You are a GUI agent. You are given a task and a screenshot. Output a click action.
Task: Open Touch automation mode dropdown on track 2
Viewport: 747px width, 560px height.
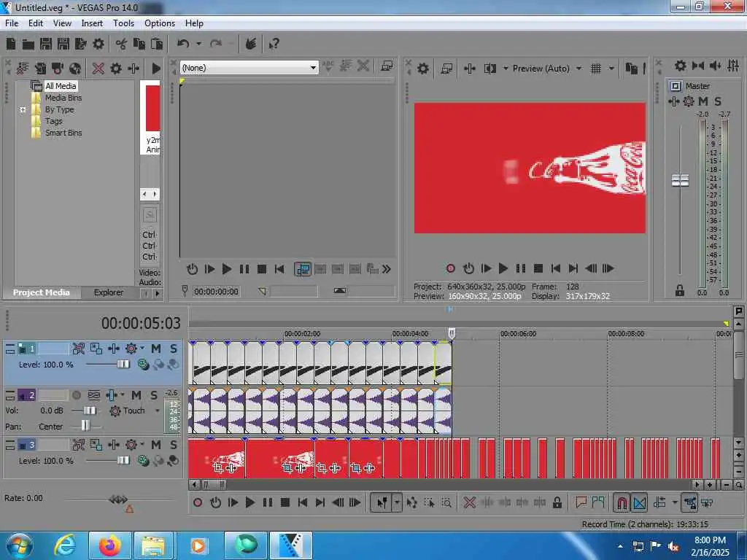coord(158,411)
